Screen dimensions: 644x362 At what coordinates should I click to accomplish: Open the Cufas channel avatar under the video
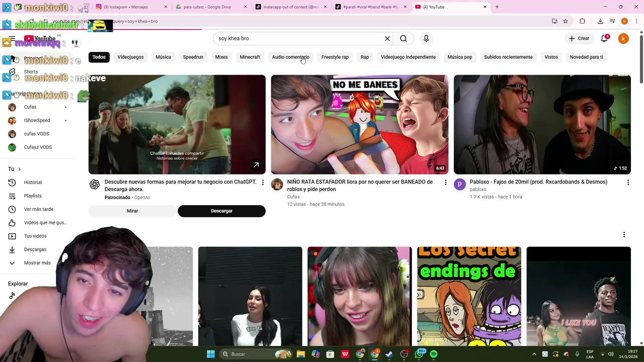click(x=277, y=185)
